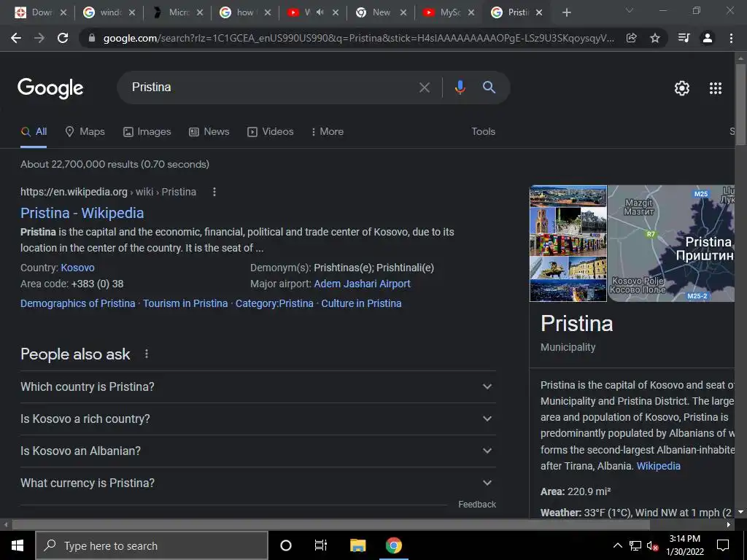747x560 pixels.
Task: Submit search with magnifier icon
Action: [489, 87]
